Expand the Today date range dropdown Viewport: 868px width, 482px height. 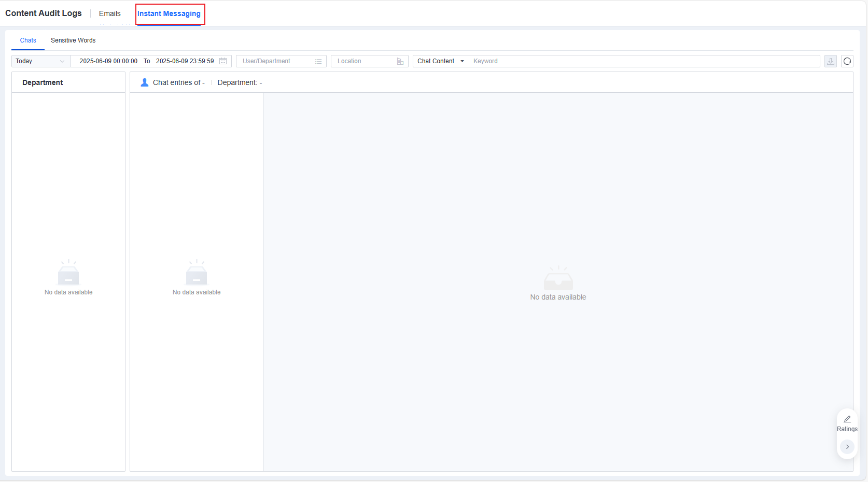(41, 61)
